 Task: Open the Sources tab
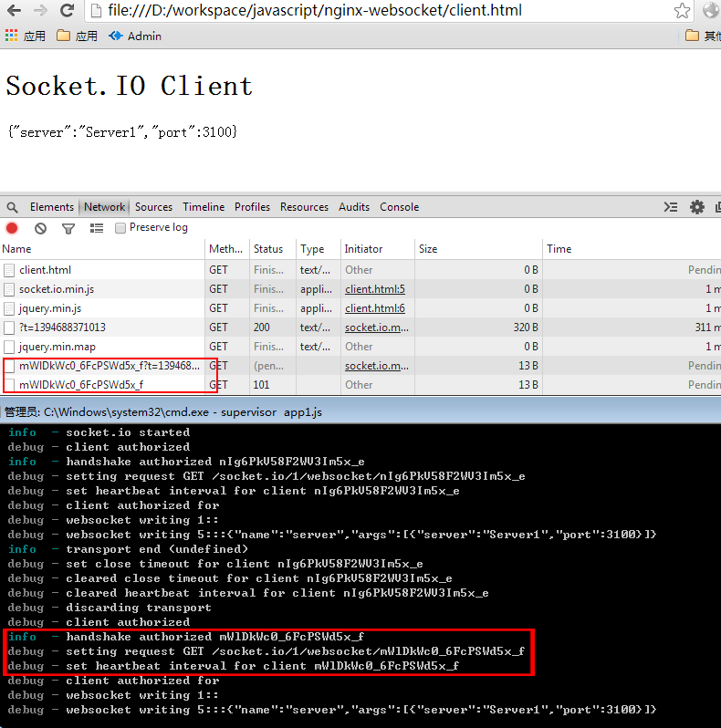pyautogui.click(x=153, y=207)
